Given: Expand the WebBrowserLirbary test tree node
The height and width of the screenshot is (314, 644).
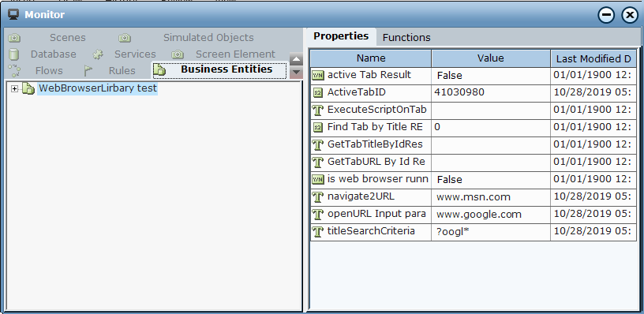Looking at the screenshot, I should click(x=15, y=88).
